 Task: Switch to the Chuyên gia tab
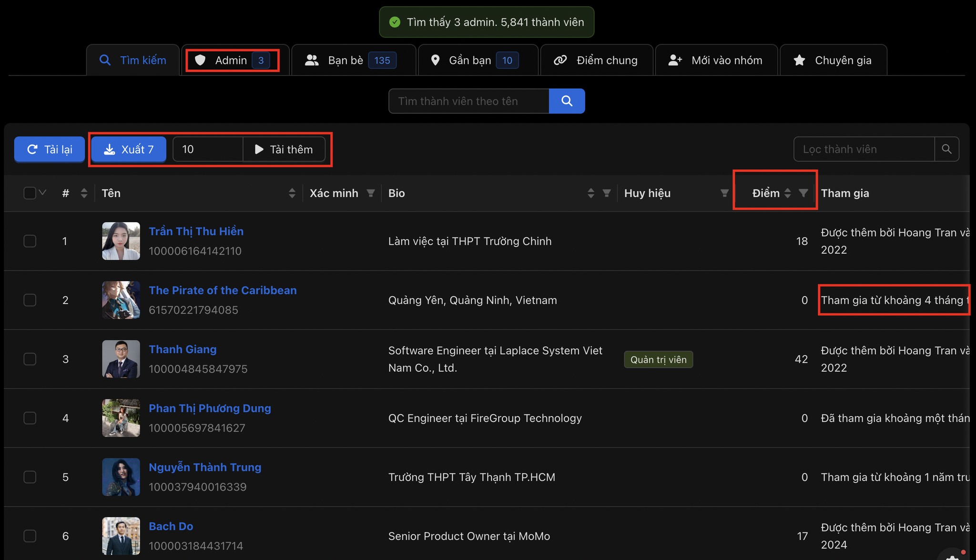tap(833, 60)
